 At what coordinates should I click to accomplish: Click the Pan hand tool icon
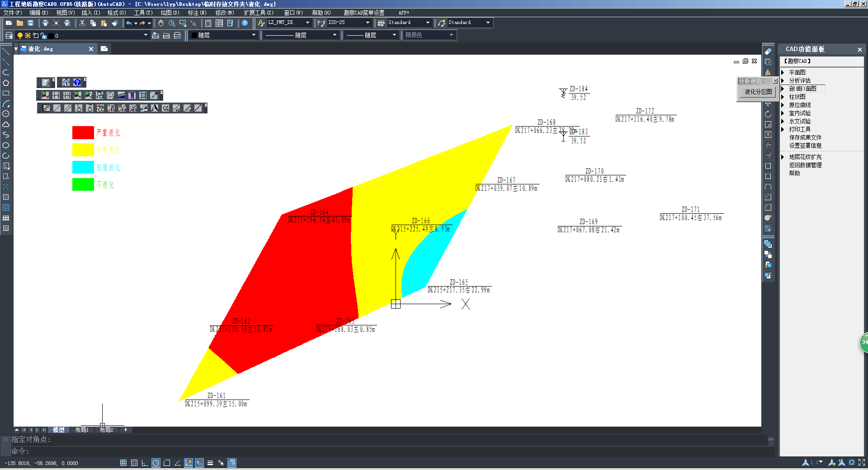[160, 23]
